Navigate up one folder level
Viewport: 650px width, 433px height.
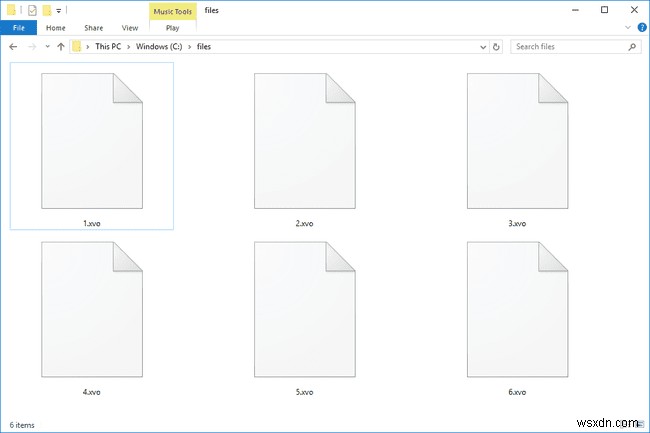point(61,47)
